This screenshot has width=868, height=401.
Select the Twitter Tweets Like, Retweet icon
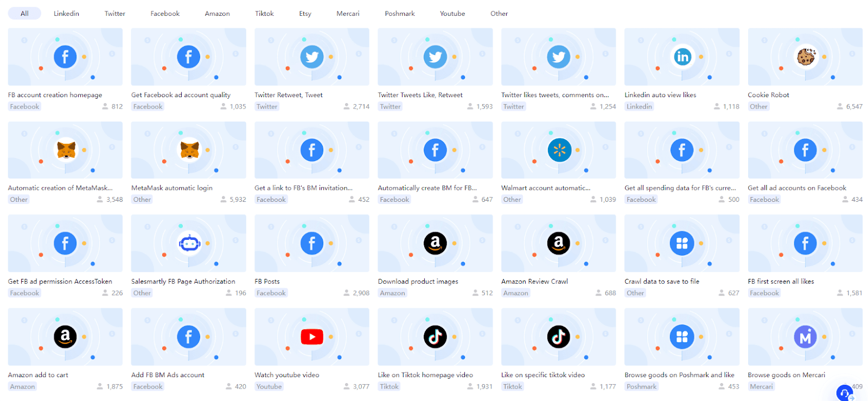(435, 56)
